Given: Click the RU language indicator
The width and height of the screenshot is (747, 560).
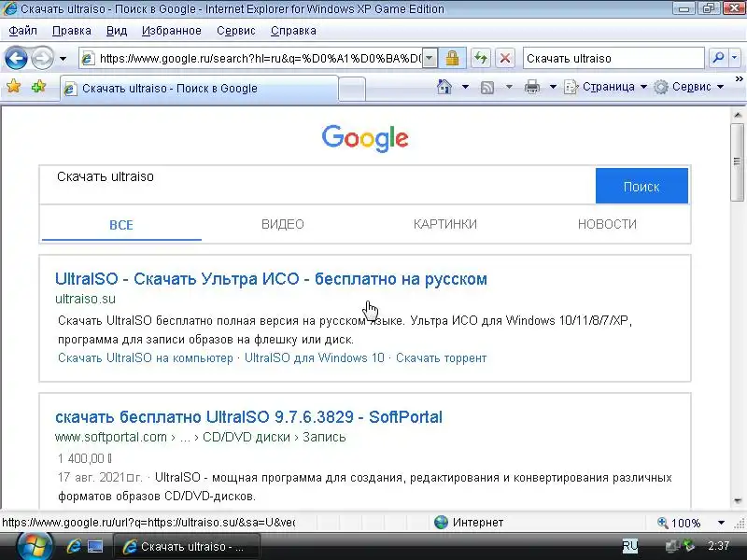Looking at the screenshot, I should pyautogui.click(x=629, y=546).
